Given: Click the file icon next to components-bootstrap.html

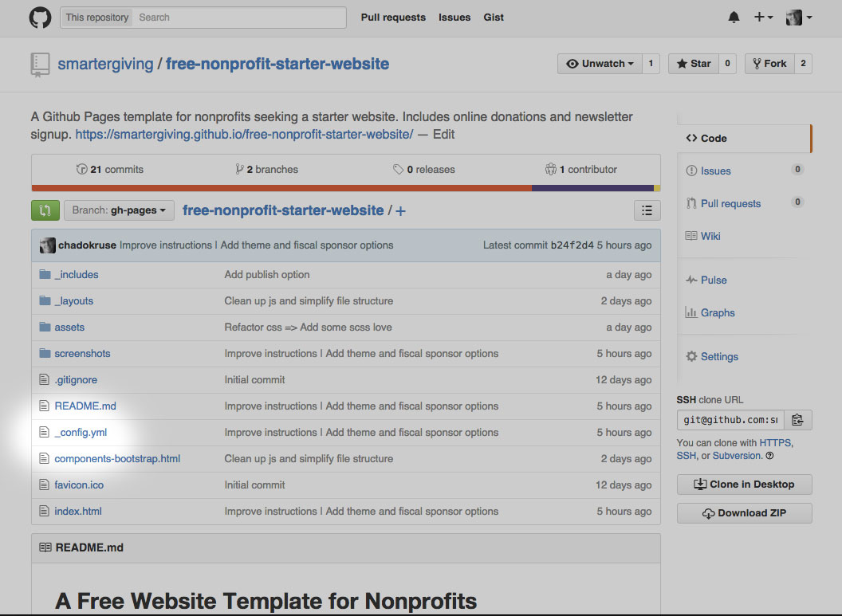Looking at the screenshot, I should [x=44, y=459].
